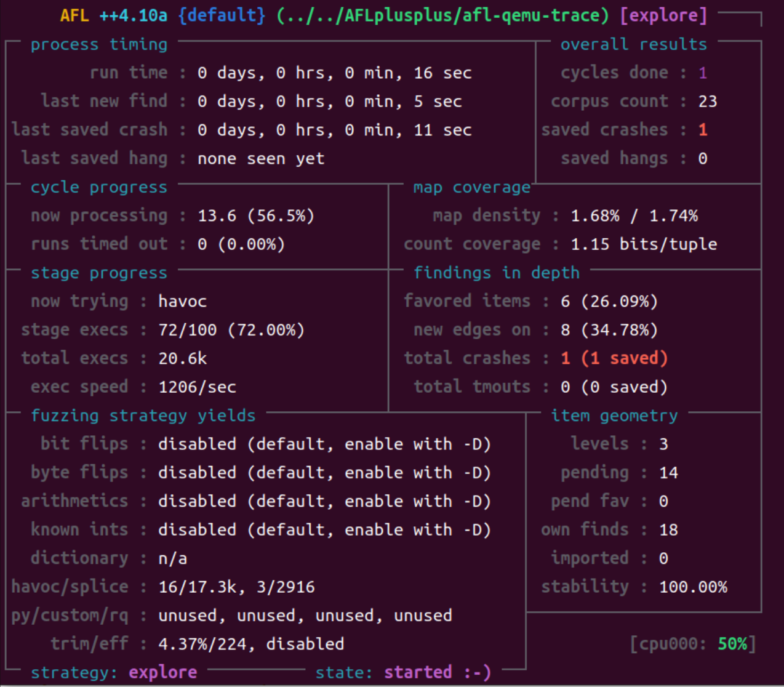Click the 'runs timed out' label
The image size is (784, 687).
point(99,244)
